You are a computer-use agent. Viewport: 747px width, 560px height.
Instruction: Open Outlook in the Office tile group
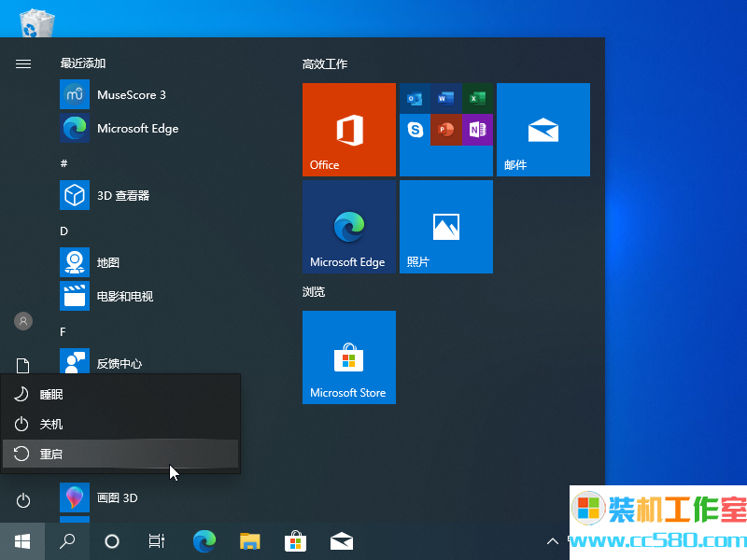point(415,99)
